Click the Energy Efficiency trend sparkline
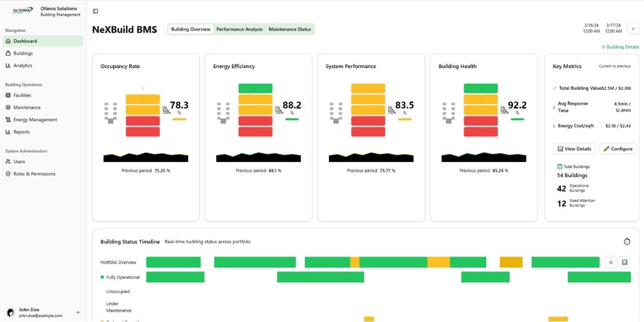 pos(259,157)
